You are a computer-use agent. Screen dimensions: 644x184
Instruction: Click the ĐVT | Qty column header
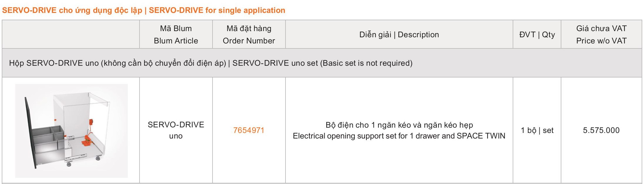[x=537, y=34]
